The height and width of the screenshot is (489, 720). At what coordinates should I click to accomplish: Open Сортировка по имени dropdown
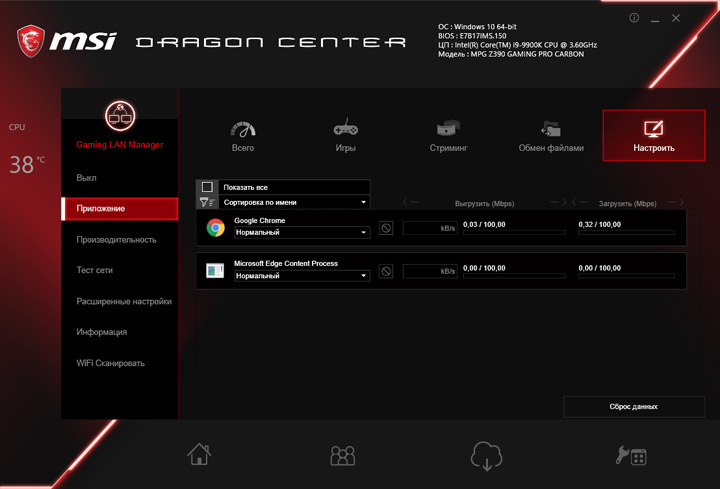tap(294, 202)
